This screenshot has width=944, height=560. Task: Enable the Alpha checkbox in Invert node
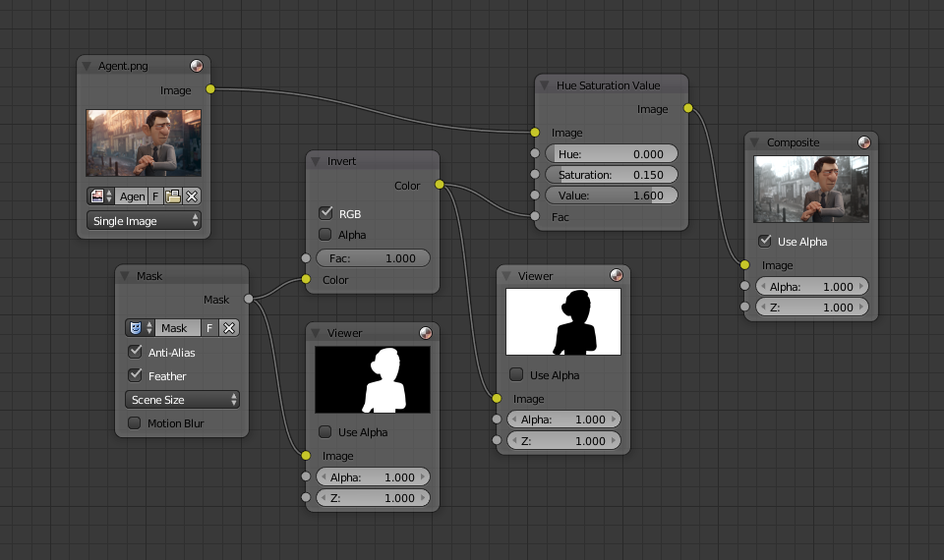[325, 234]
